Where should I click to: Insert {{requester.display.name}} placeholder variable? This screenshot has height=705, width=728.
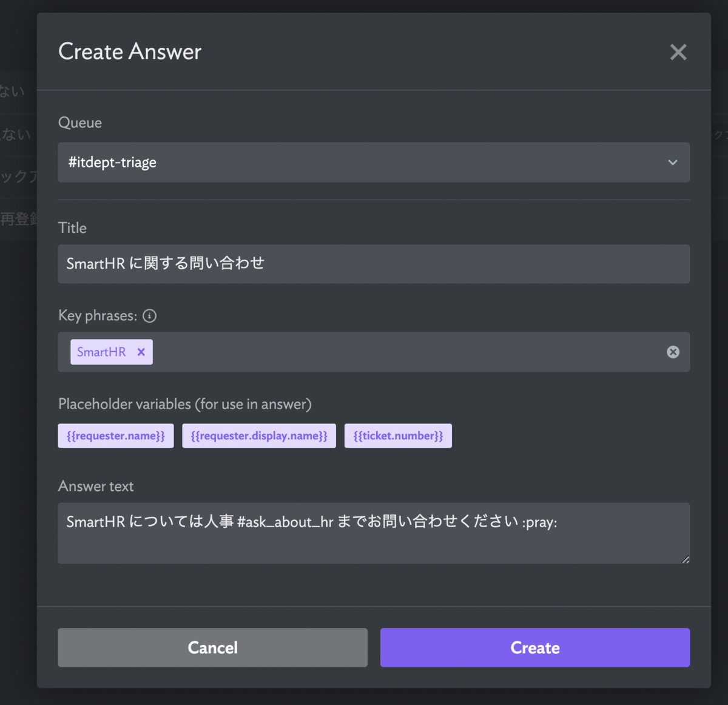click(259, 436)
